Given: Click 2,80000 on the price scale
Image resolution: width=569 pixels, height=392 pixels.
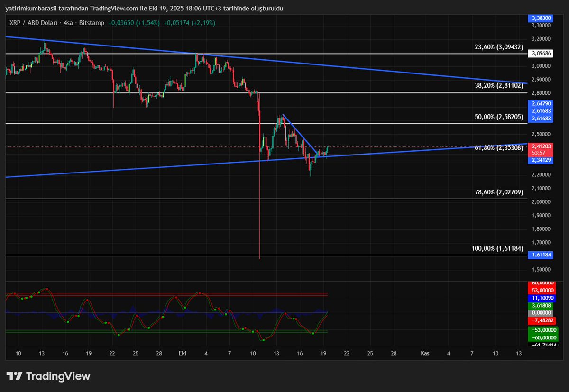Looking at the screenshot, I should click(x=541, y=93).
